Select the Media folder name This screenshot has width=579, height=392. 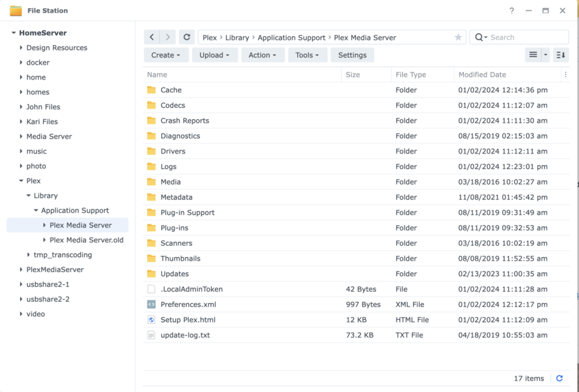(171, 182)
